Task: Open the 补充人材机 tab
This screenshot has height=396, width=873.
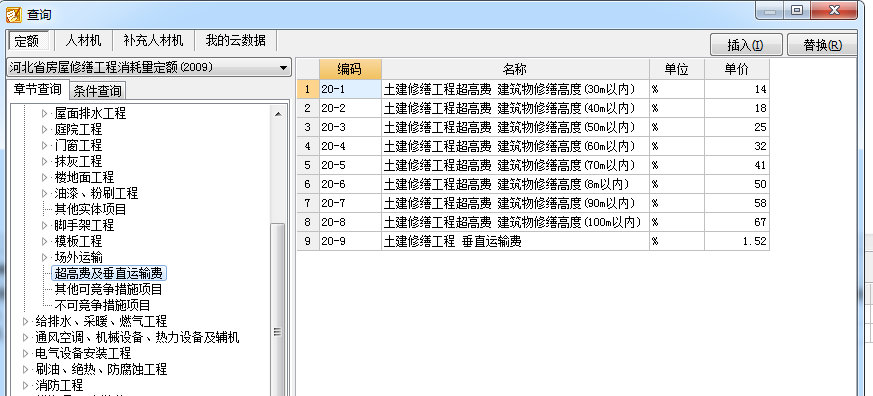Action: click(x=153, y=41)
